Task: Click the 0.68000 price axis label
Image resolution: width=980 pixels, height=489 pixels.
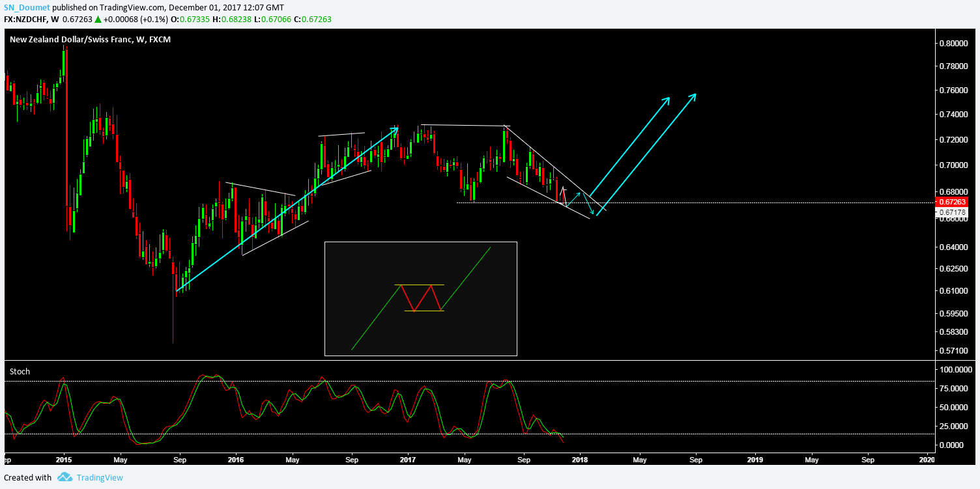Action: pos(955,192)
